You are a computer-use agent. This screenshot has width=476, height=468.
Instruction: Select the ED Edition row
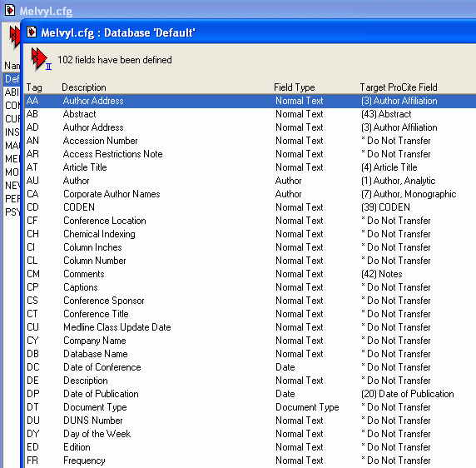click(250, 447)
